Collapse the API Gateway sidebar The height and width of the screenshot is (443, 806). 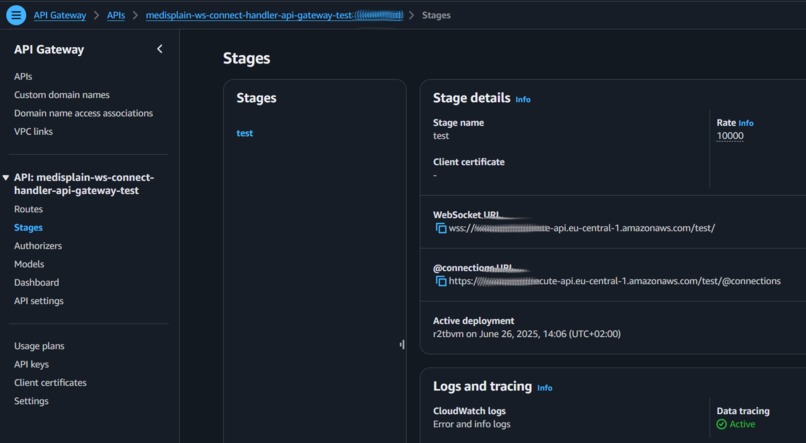coord(160,49)
